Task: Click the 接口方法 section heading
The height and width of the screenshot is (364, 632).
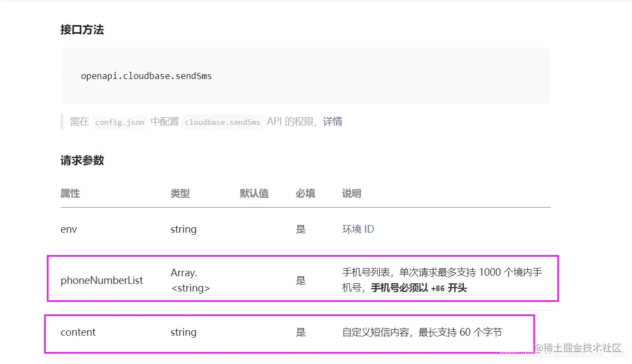Action: (x=82, y=29)
